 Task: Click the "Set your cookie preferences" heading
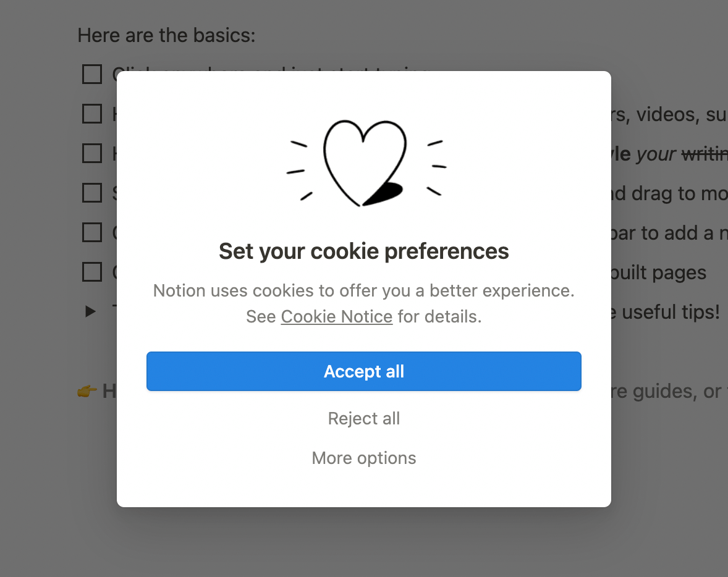click(363, 251)
